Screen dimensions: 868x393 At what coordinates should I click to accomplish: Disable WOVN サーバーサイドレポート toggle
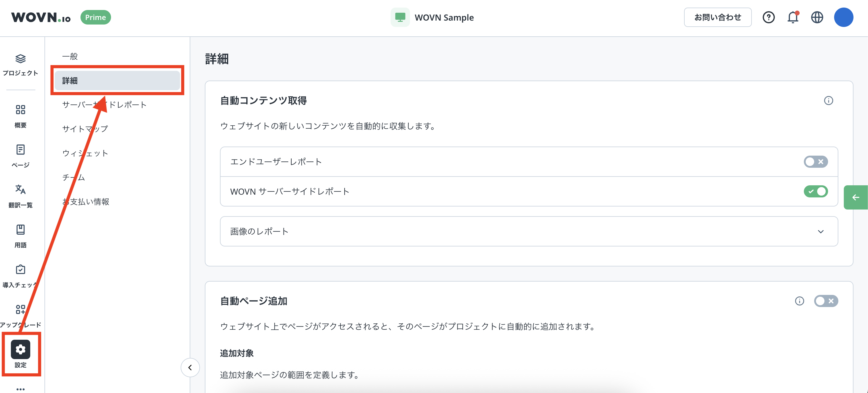coord(815,192)
